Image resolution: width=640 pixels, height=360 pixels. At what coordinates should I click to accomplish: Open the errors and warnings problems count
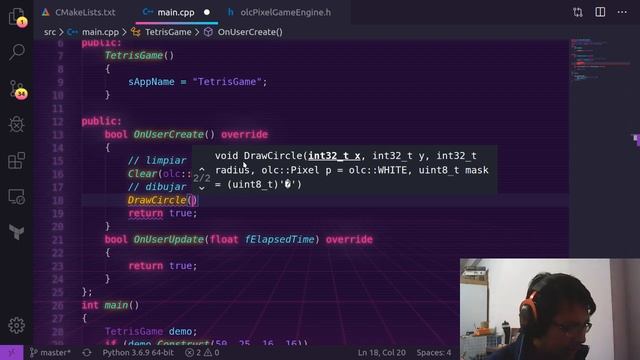click(202, 352)
